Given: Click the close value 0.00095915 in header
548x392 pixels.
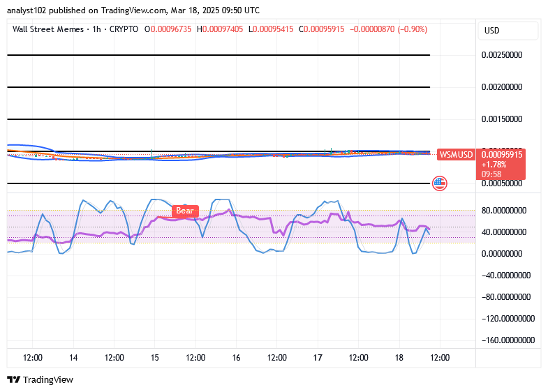Looking at the screenshot, I should (324, 29).
